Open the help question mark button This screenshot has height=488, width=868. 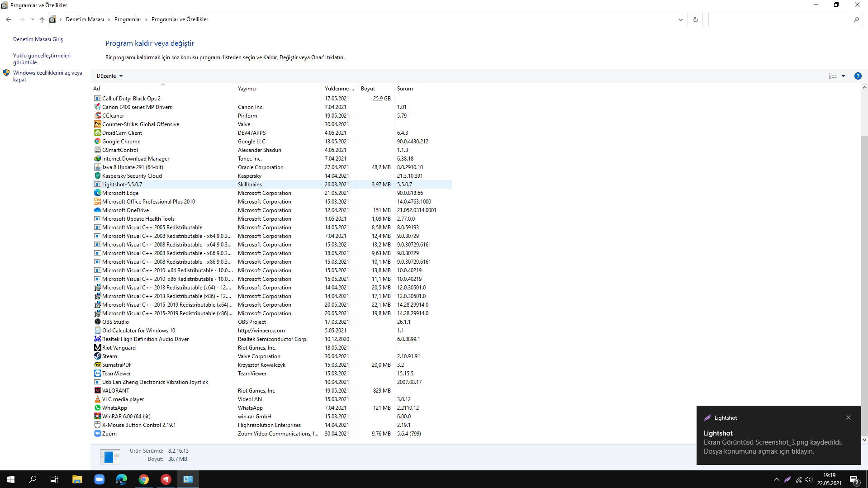click(x=858, y=76)
